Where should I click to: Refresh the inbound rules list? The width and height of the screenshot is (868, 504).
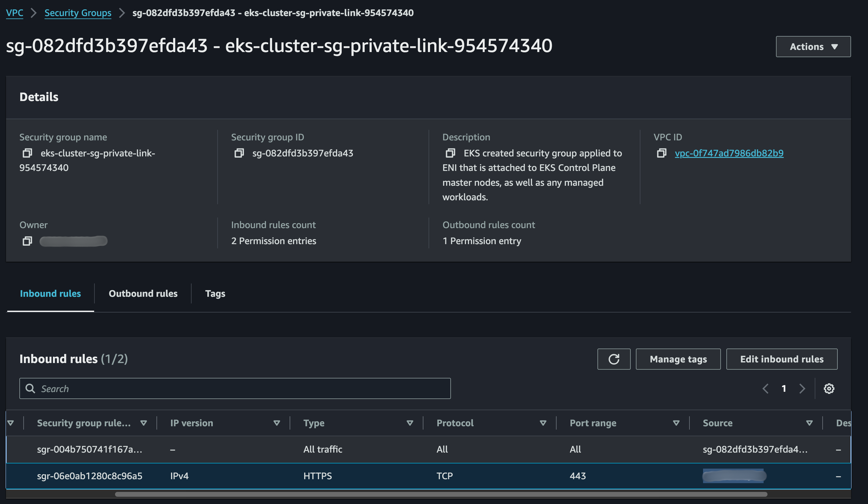coord(614,359)
